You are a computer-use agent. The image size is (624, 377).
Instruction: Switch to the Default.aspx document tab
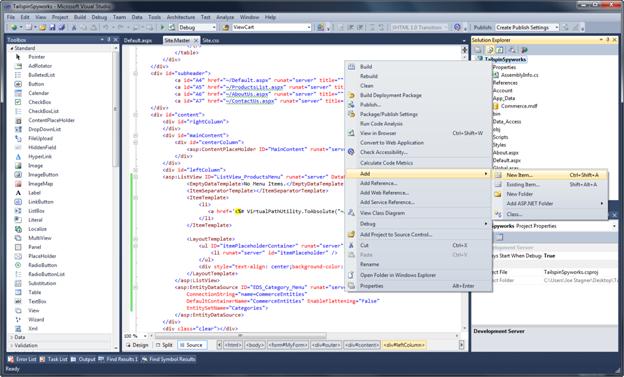point(138,40)
